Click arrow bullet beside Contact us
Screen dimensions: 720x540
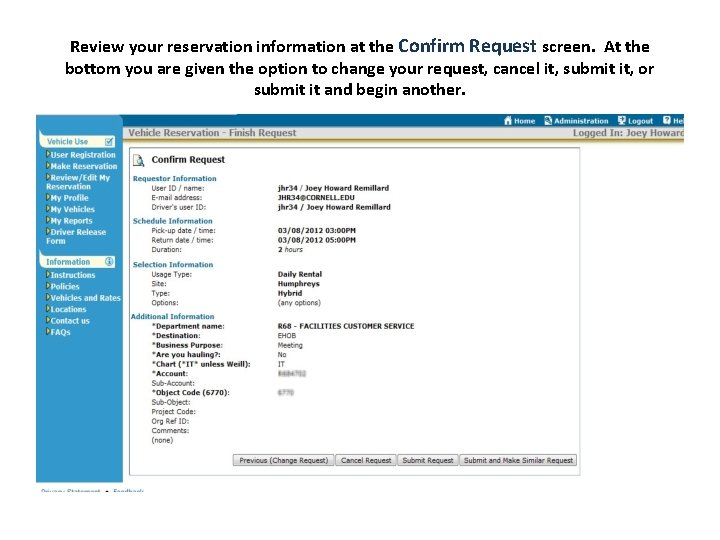48,321
